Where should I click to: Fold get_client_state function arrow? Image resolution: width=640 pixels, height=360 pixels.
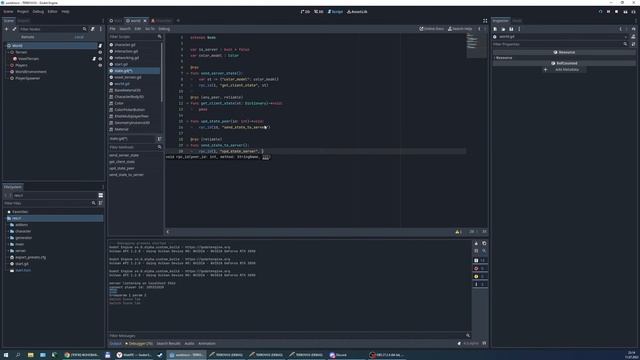(187, 103)
